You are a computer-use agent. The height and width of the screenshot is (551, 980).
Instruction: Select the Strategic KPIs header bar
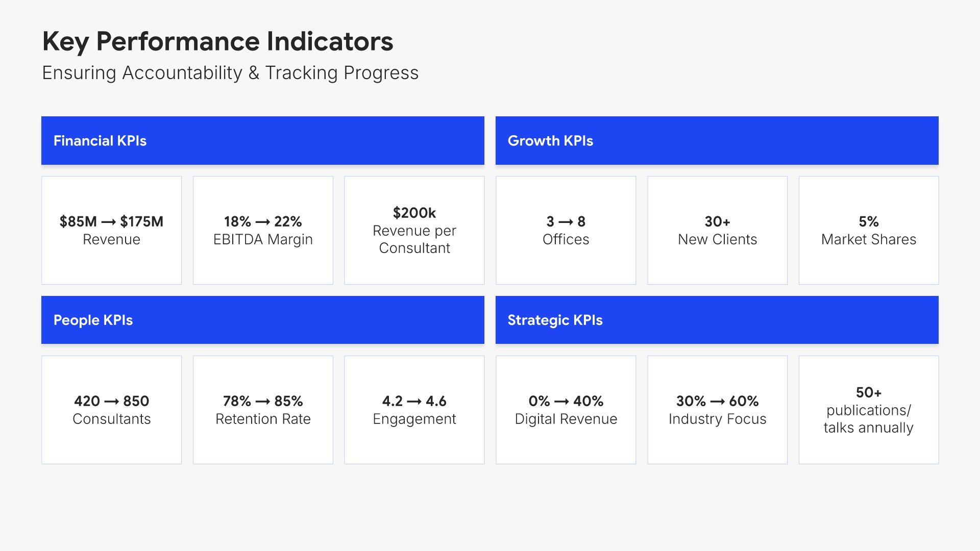pyautogui.click(x=717, y=320)
